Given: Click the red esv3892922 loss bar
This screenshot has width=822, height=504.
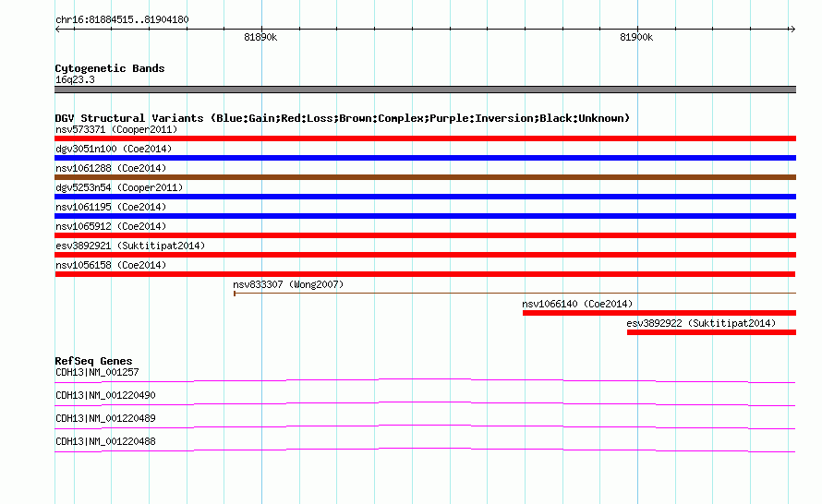Looking at the screenshot, I should pyautogui.click(x=711, y=332).
